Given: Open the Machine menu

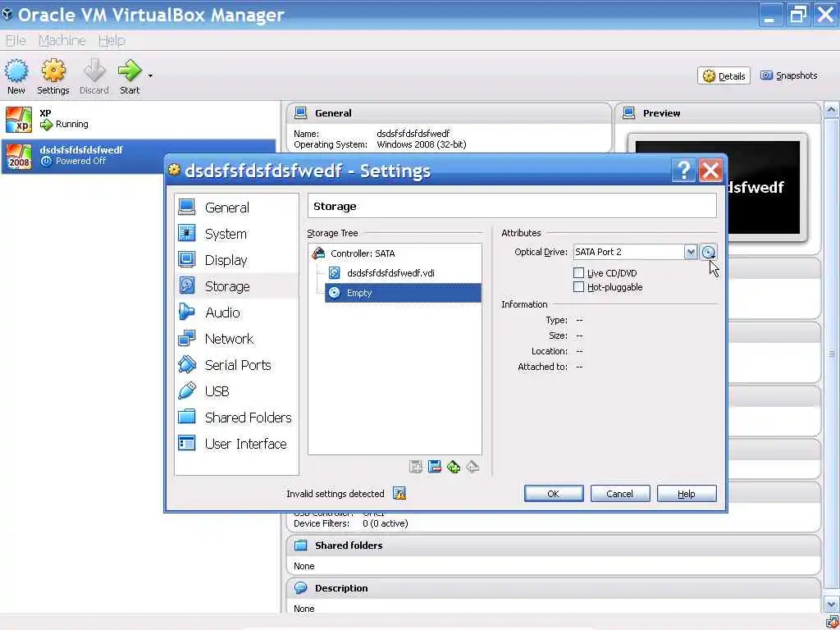Looking at the screenshot, I should pos(62,40).
